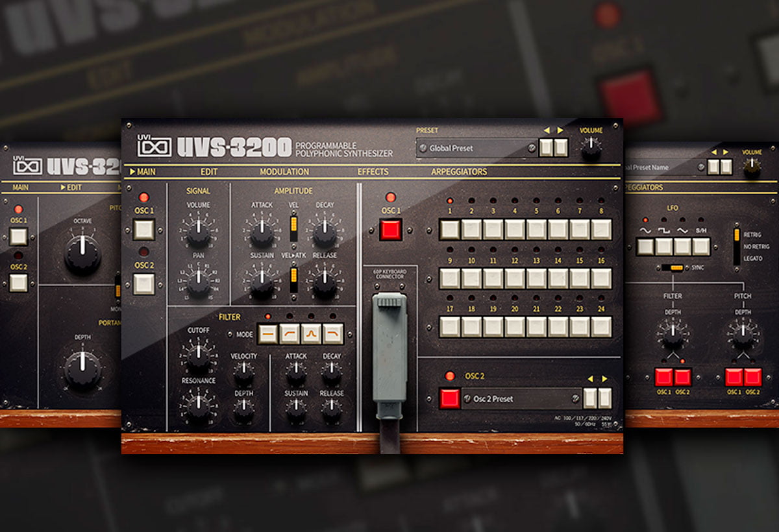Toggle filter LFO OSC 1 red button
This screenshot has width=779, height=532.
[663, 377]
